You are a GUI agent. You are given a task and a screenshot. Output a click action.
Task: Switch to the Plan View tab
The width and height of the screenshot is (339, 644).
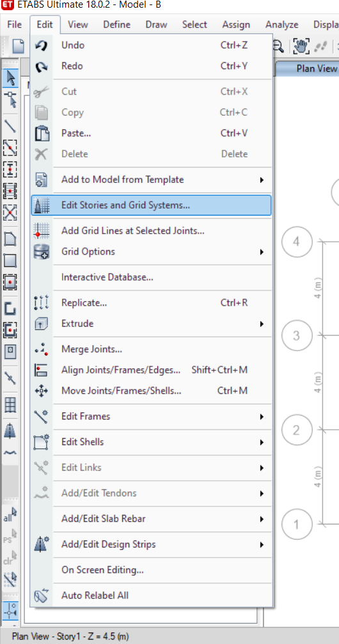(x=317, y=68)
